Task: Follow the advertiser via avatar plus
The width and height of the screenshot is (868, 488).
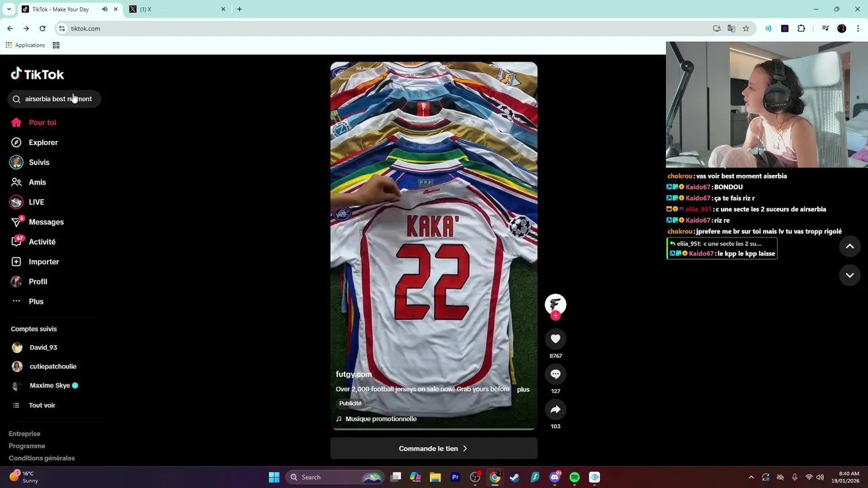Action: coord(555,315)
